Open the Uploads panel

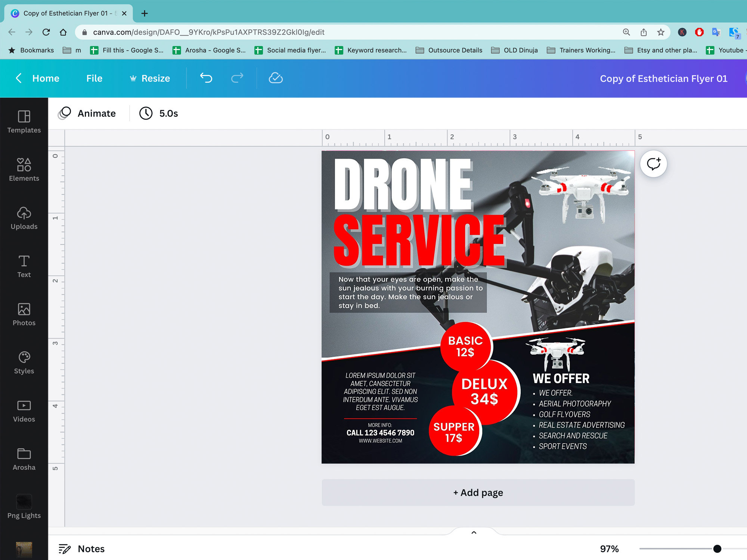(24, 219)
